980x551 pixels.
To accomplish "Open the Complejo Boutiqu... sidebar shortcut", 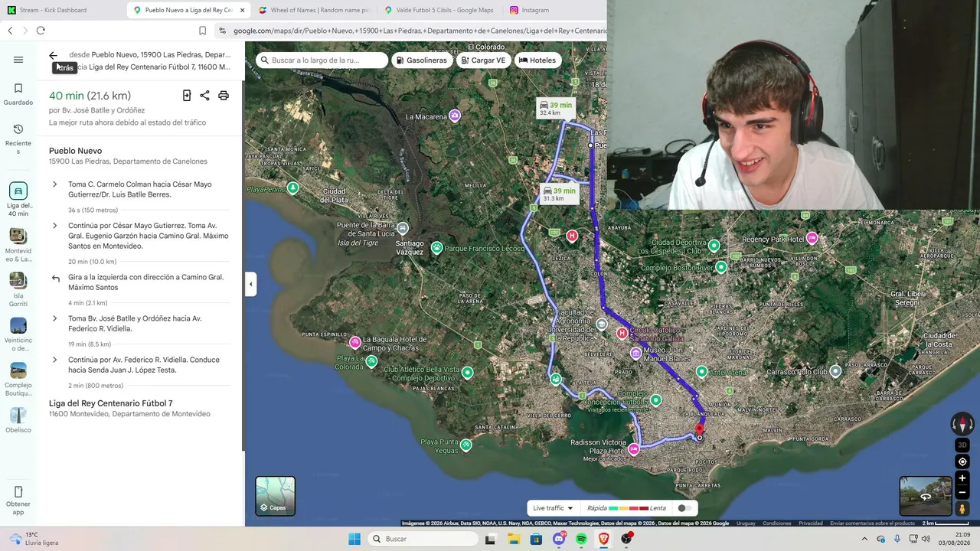I will pyautogui.click(x=18, y=380).
